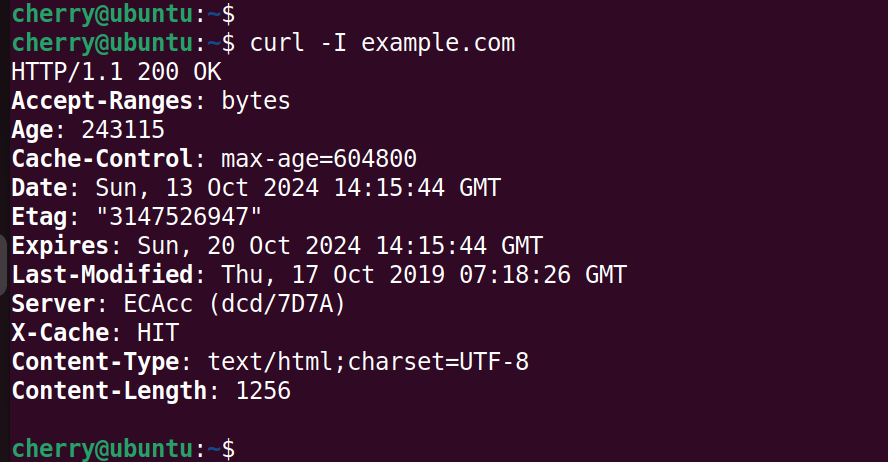Click the Accept-Ranges header name
Image resolution: width=888 pixels, height=462 pixels.
point(101,101)
